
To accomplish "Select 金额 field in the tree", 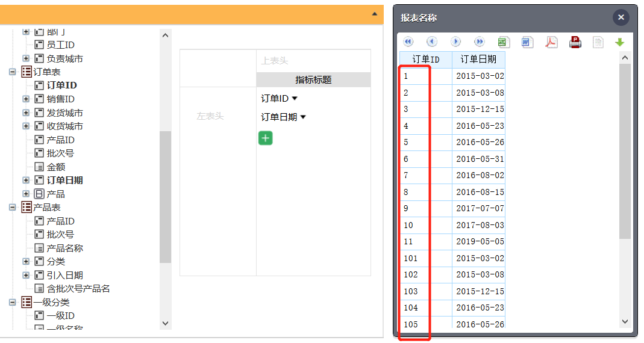I will tap(55, 167).
